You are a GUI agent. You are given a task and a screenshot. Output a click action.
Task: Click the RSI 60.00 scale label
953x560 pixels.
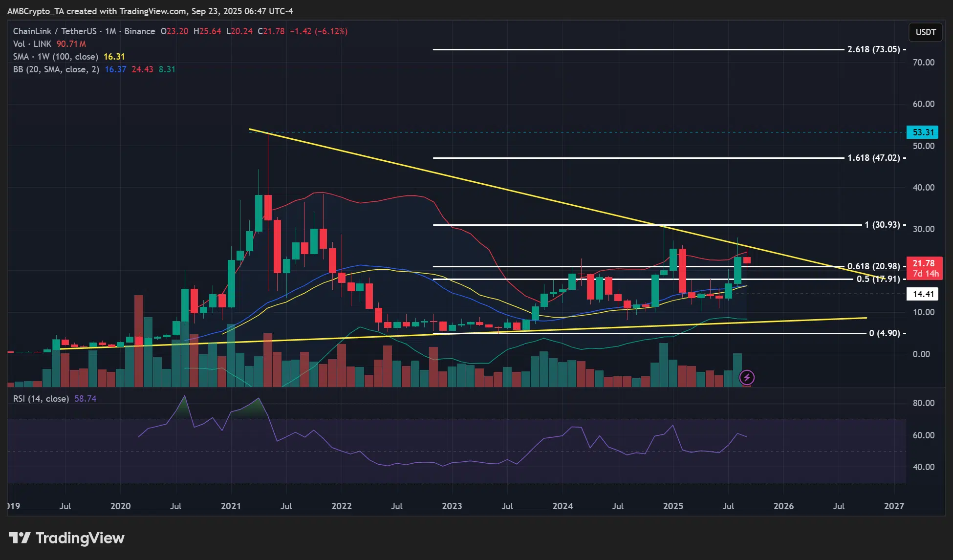pyautogui.click(x=924, y=435)
